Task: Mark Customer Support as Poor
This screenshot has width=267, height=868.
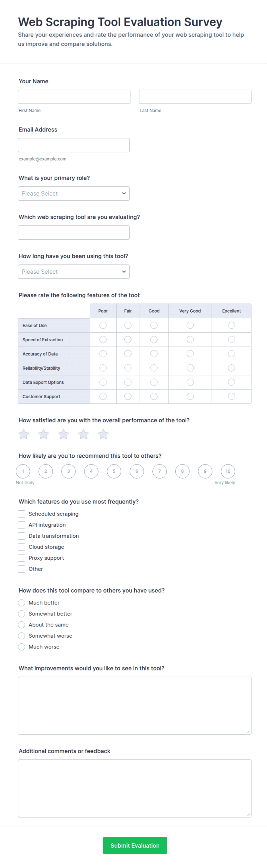Action: coord(103,396)
